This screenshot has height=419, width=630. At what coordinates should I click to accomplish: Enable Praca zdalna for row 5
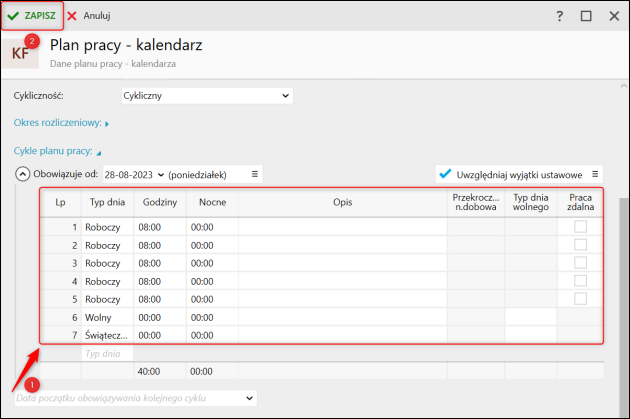[x=580, y=298]
